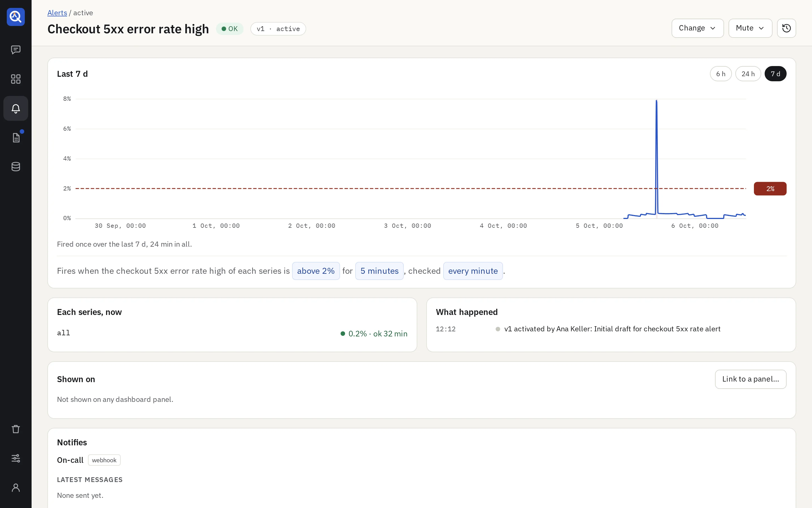Viewport: 812px width, 508px height.
Task: Click the 'Link to a panel...' button
Action: click(750, 379)
